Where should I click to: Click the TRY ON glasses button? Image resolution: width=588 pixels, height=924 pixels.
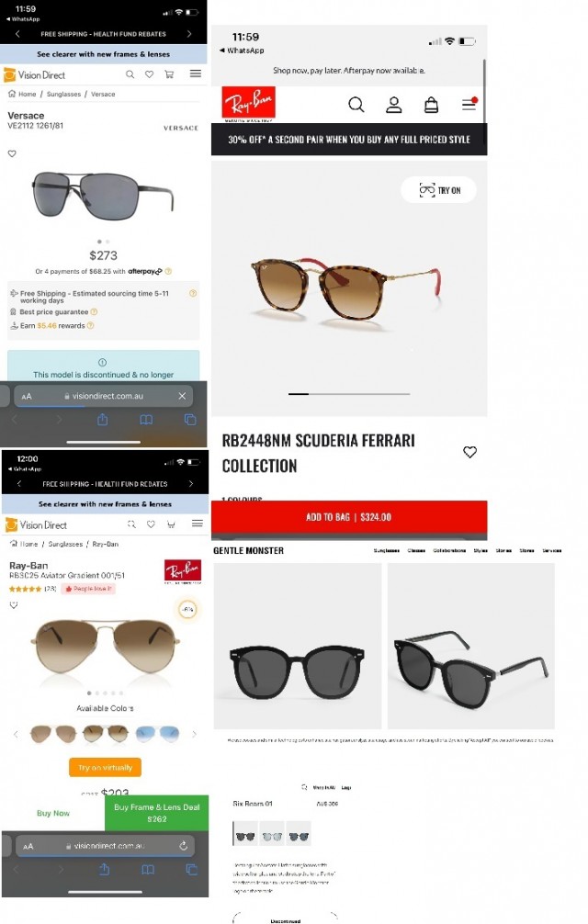click(x=439, y=190)
